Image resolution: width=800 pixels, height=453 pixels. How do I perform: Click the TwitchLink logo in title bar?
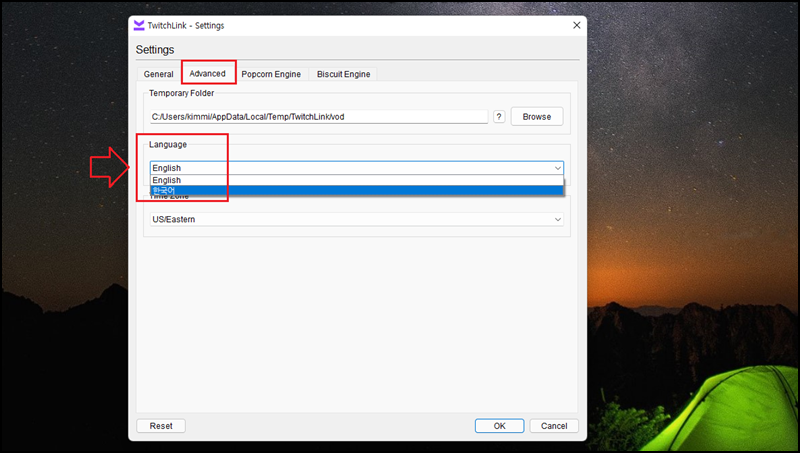[139, 26]
